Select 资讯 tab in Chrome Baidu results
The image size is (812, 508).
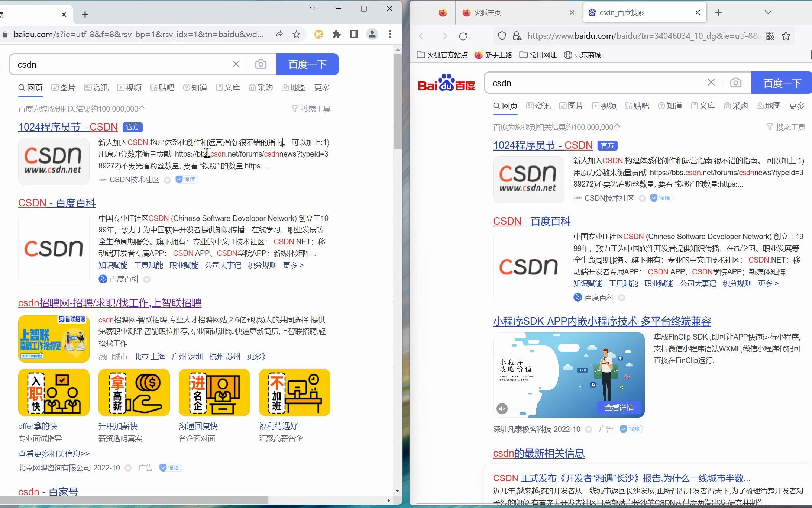coord(96,88)
